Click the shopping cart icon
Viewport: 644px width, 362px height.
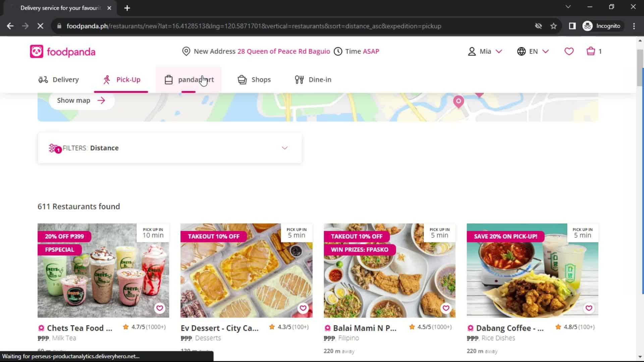coord(590,51)
